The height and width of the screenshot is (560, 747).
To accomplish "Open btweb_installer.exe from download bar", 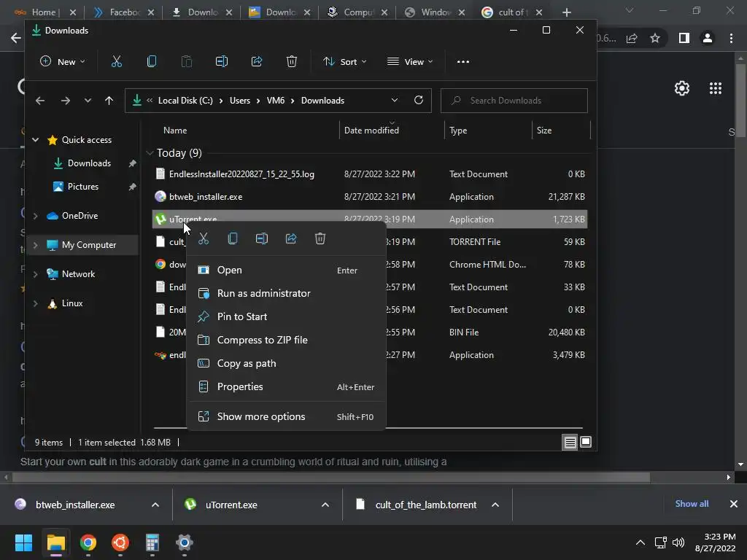I will click(x=75, y=505).
